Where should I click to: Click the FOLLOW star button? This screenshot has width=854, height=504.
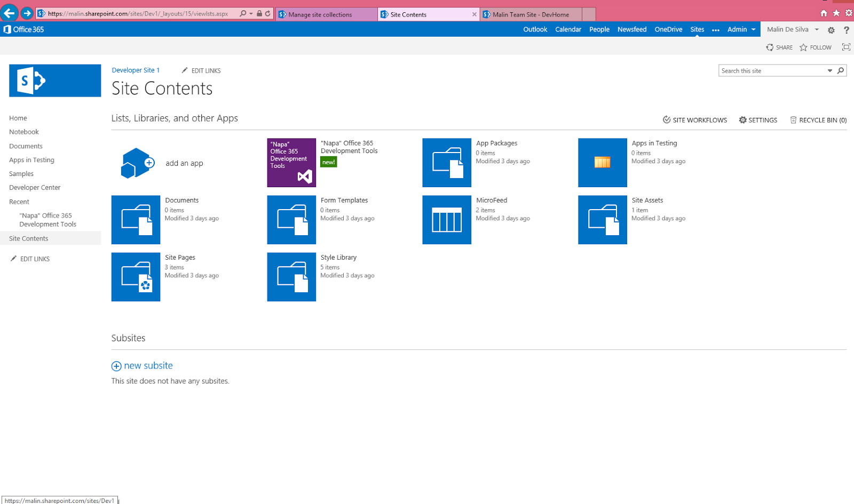click(x=816, y=47)
